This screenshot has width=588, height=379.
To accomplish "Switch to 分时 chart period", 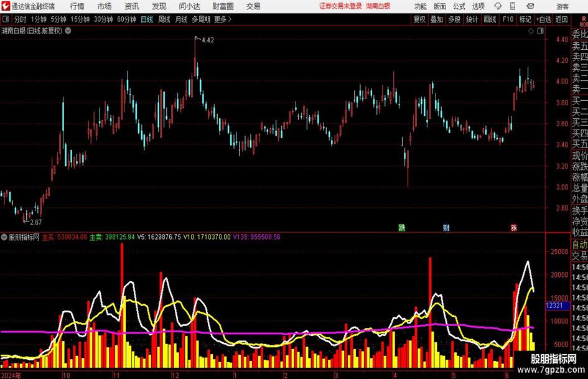I will [x=21, y=19].
